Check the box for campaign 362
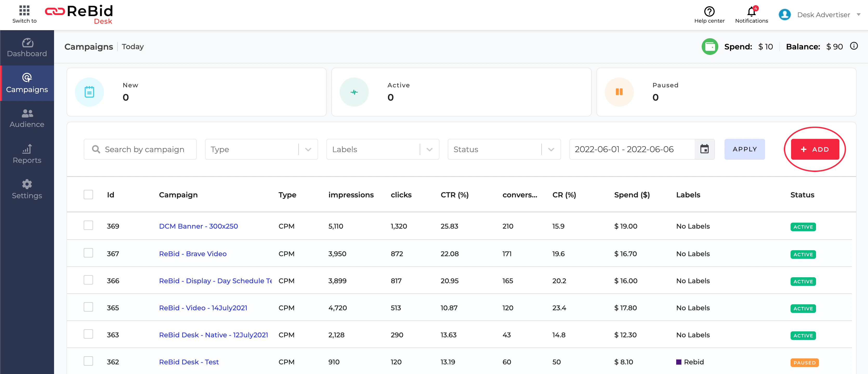 click(88, 361)
